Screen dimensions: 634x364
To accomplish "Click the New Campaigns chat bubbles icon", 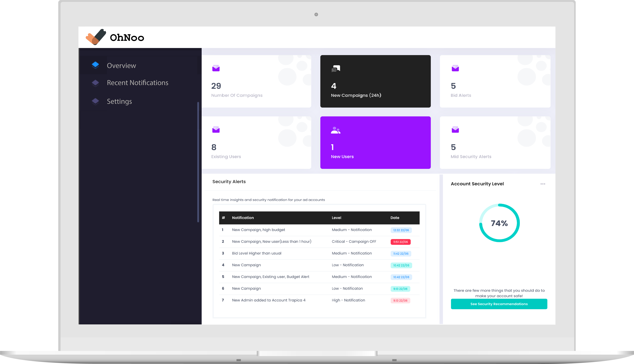I will point(336,68).
